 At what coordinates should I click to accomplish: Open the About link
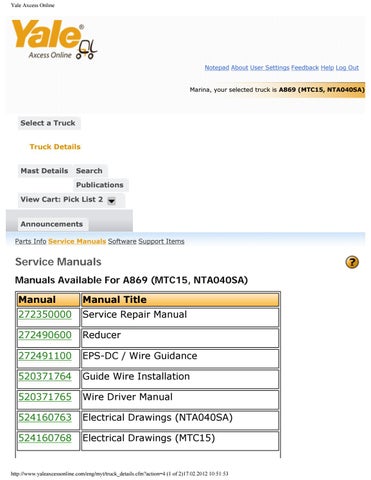click(239, 68)
